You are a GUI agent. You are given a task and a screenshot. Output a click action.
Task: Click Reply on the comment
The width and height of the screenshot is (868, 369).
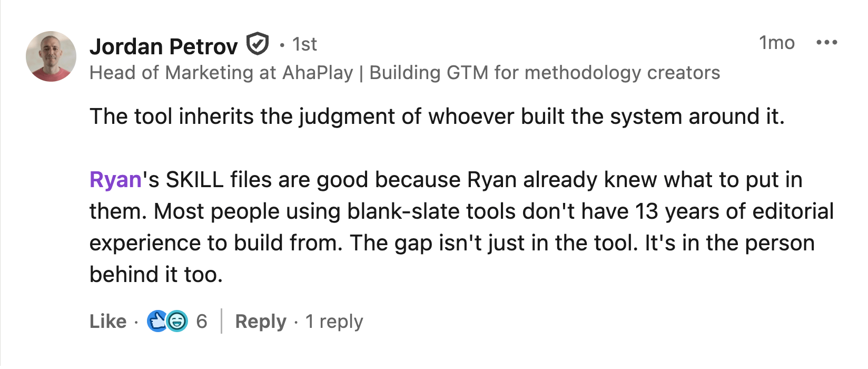click(261, 321)
